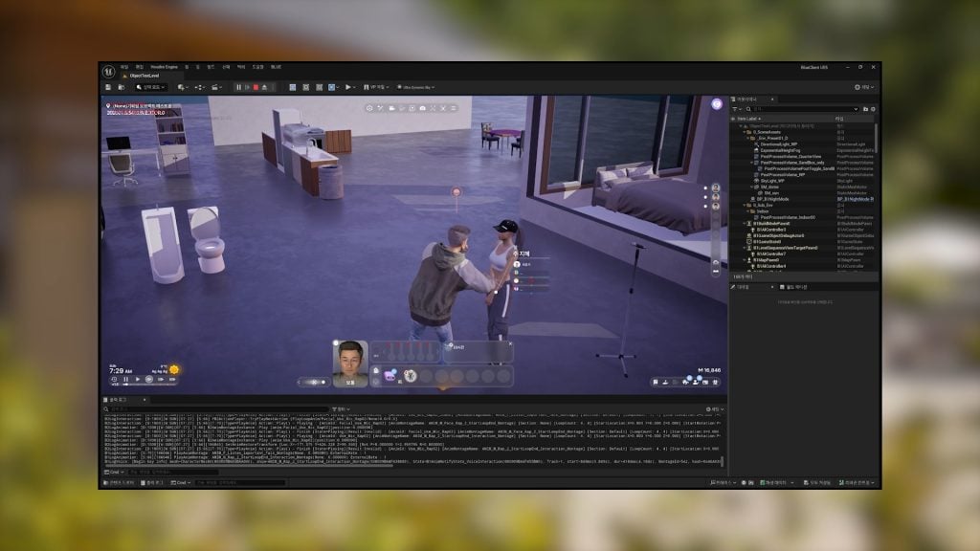The width and height of the screenshot is (980, 551).
Task: Open the Outliner filter dropdown
Action: point(736,109)
